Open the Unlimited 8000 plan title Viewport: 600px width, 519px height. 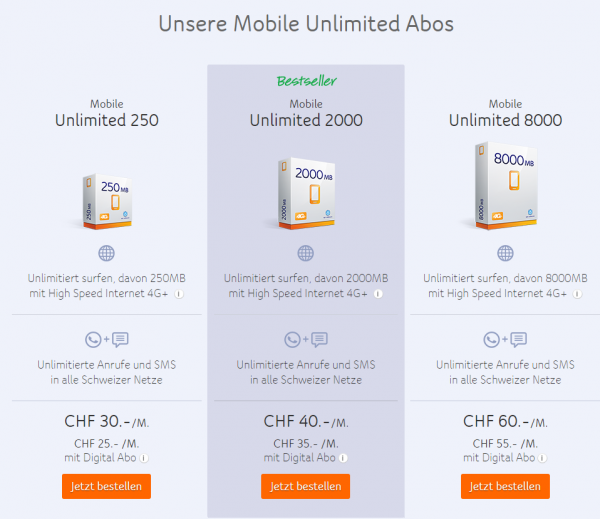click(x=505, y=120)
